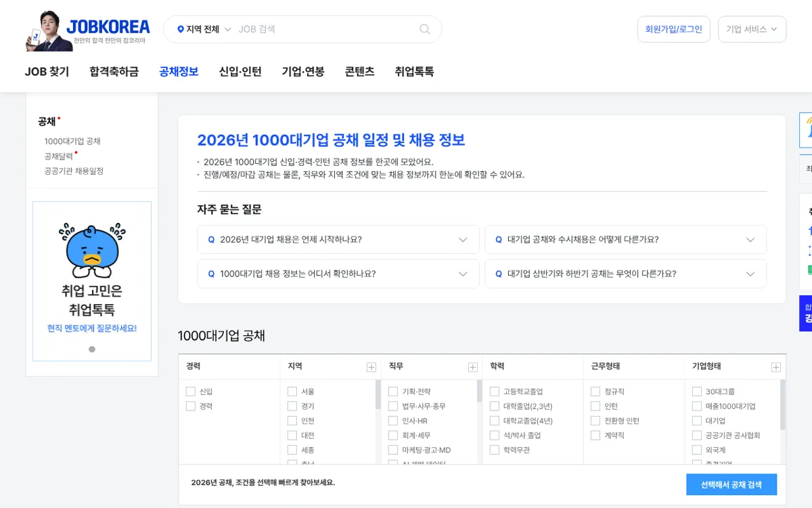The width and height of the screenshot is (812, 508).
Task: Open the 기업·연봉 menu
Action: pos(303,71)
